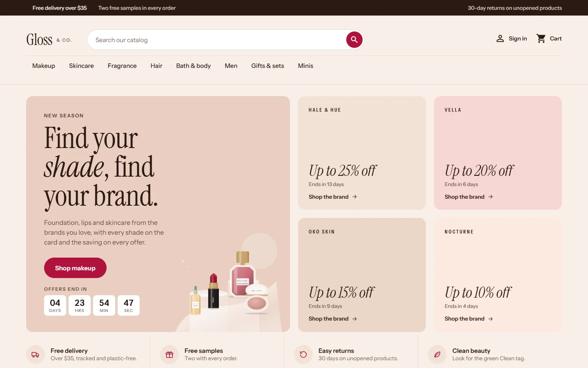Click the Sign in person icon
This screenshot has height=368, width=588.
point(500,38)
